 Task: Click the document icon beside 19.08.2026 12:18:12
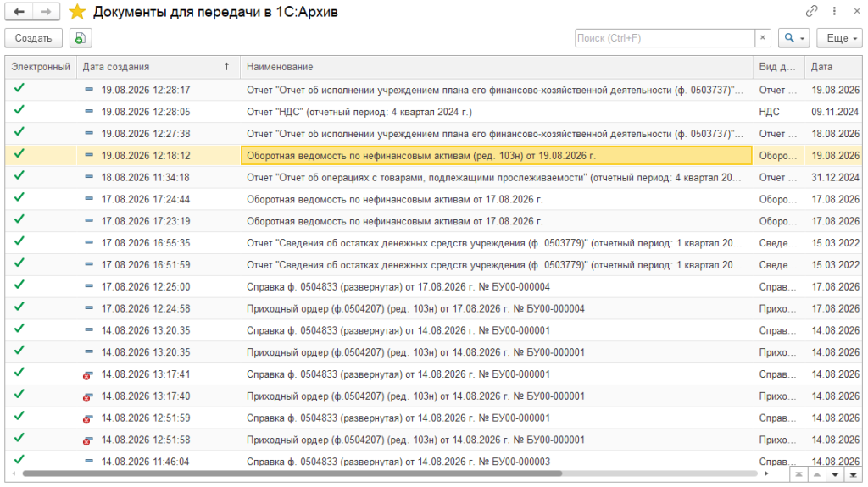click(x=89, y=155)
